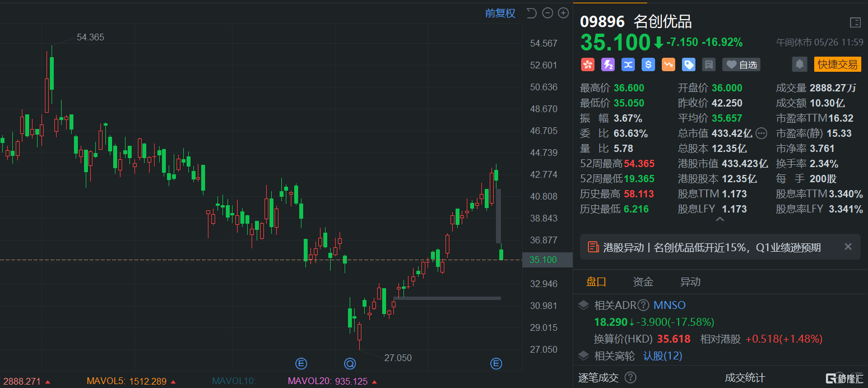This screenshot has width=868, height=388.
Task: Click the 成交量 value 2888.27万
Action: click(x=834, y=87)
